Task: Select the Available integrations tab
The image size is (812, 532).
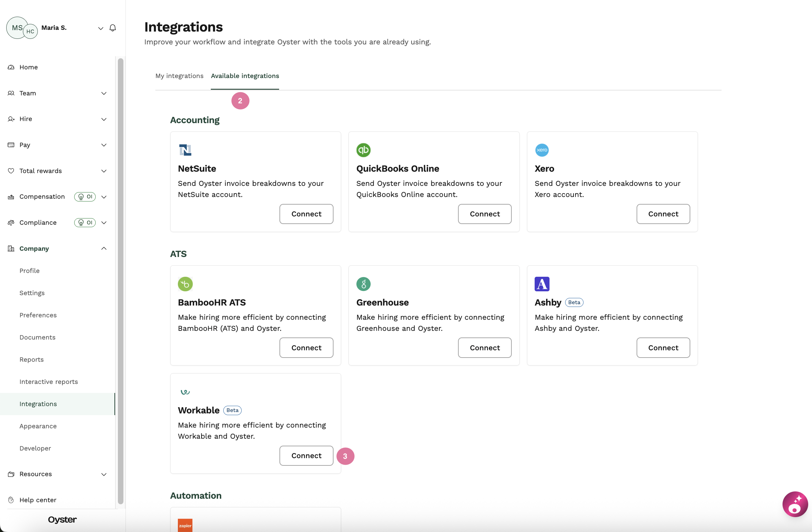Action: coord(245,76)
